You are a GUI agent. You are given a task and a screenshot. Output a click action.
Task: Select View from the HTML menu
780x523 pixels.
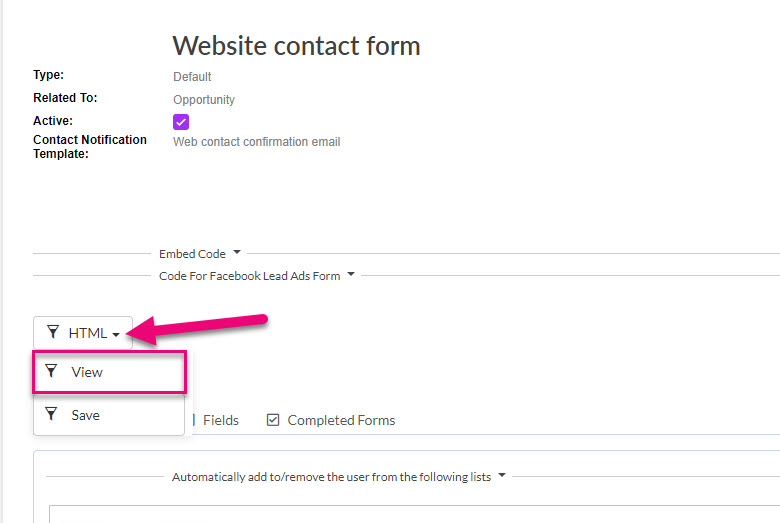(x=109, y=372)
